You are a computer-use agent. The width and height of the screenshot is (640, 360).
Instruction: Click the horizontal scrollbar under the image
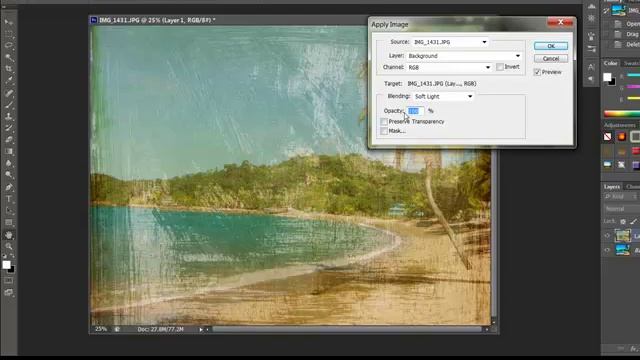click(347, 329)
